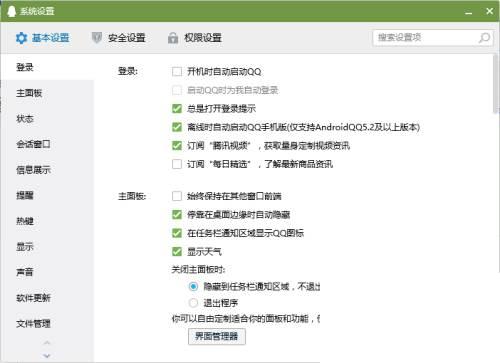This screenshot has width=500, height=363.
Task: Click the magnifier search icon
Action: (x=484, y=38)
